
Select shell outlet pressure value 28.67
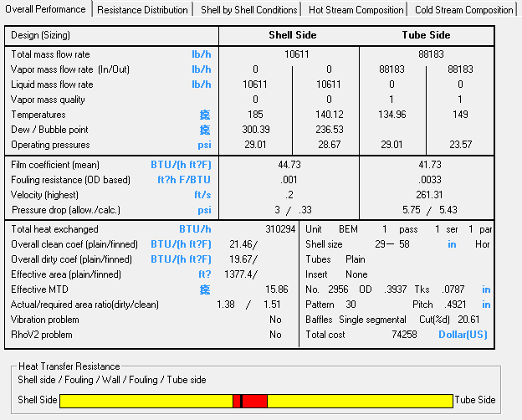(330, 145)
